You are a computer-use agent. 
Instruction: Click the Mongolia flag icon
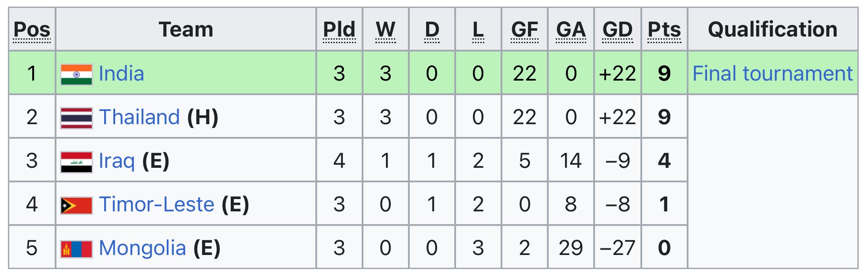(76, 249)
